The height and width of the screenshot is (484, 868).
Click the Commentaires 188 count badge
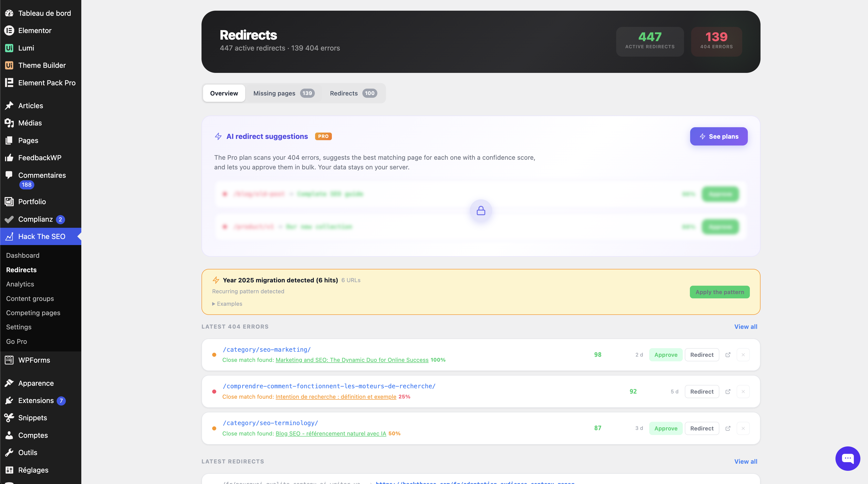[27, 185]
